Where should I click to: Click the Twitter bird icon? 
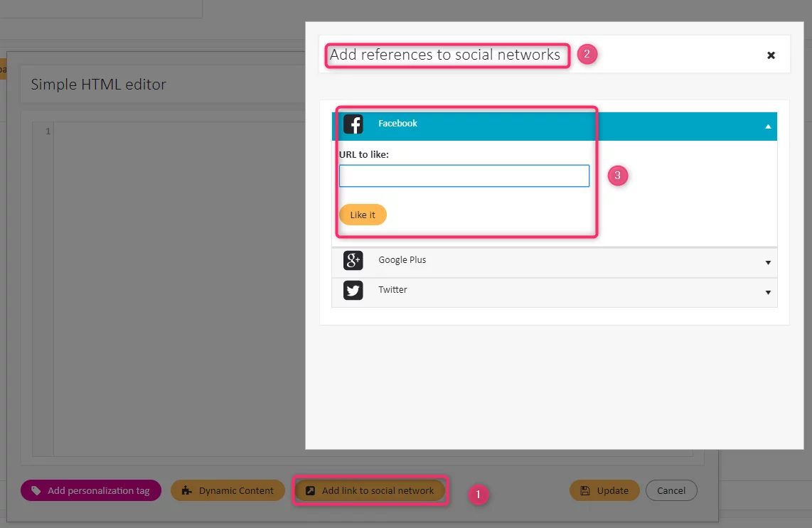(353, 291)
